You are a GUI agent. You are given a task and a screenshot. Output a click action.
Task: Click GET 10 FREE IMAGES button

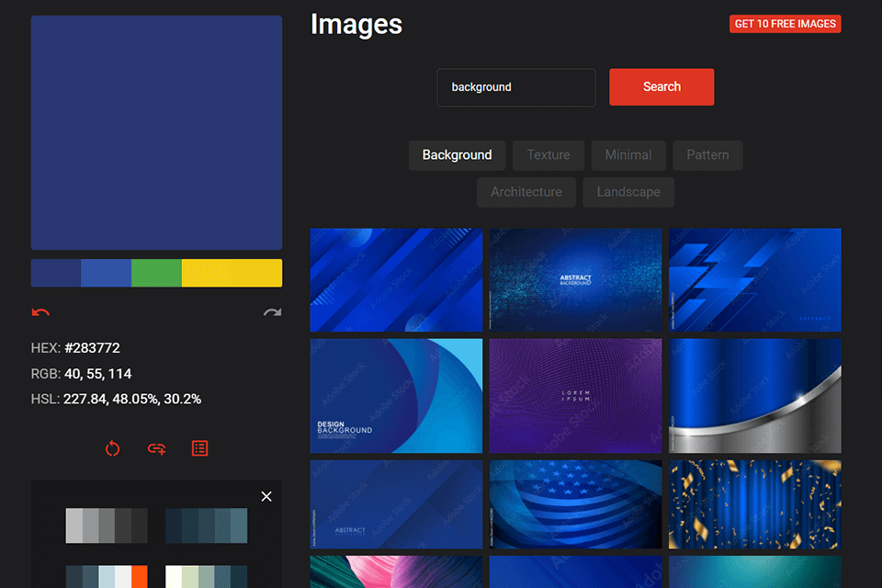tap(786, 24)
